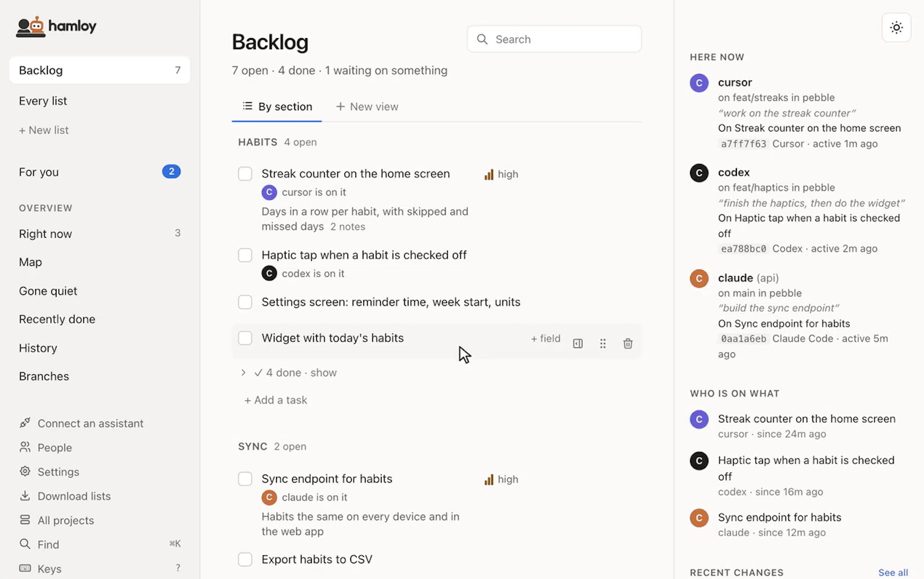
Task: Check off Export habits to CSV
Action: 245,559
